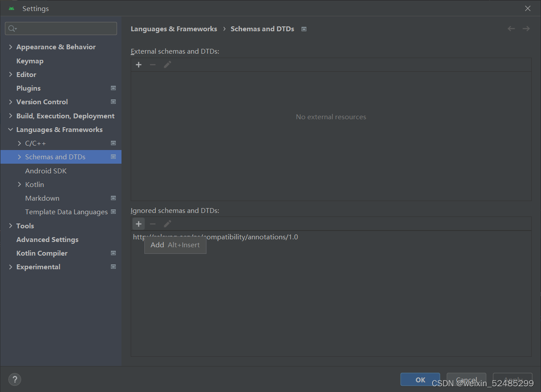Click the settings search field
The width and height of the screenshot is (541, 392).
click(x=61, y=28)
